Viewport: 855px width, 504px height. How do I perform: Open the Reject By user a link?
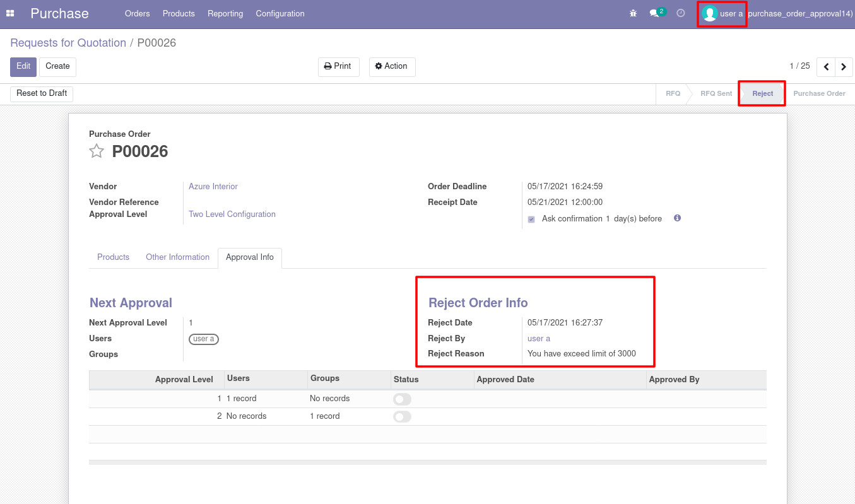(x=539, y=339)
